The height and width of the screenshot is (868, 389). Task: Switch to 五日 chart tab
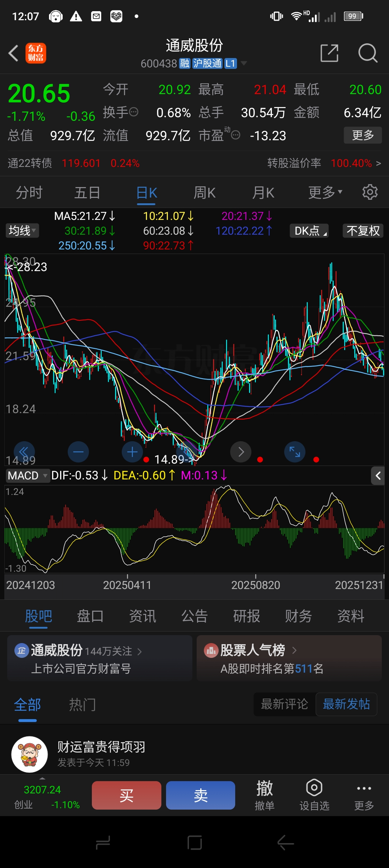click(87, 192)
